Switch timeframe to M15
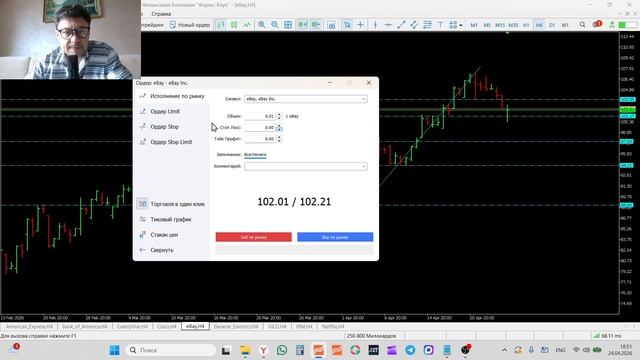 coord(500,25)
